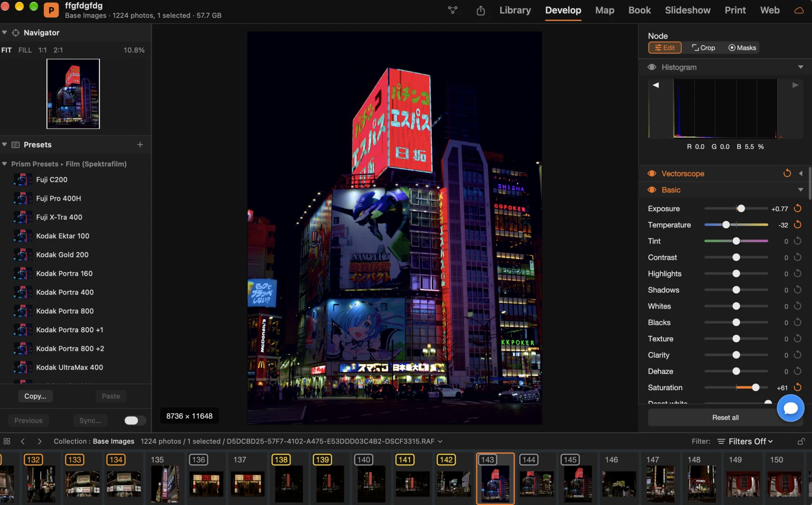Open the chat support bubble
The width and height of the screenshot is (812, 505).
tap(790, 408)
